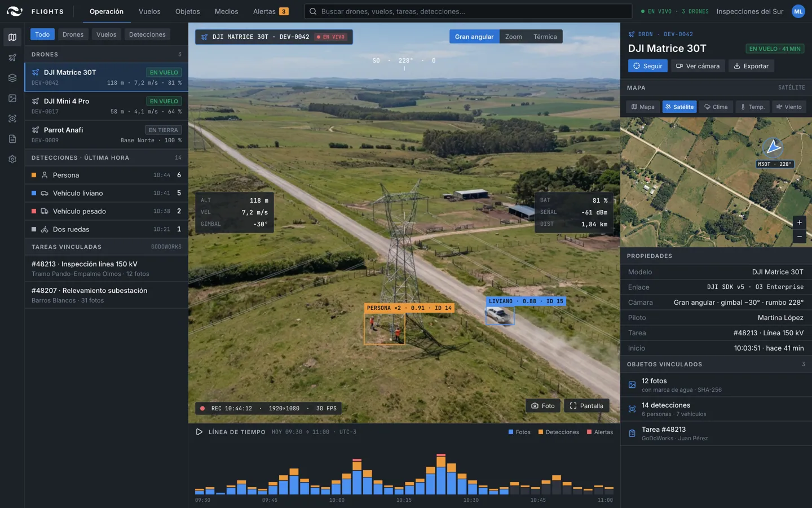Click the Vehículo pesado truck icon
The width and height of the screenshot is (812, 508).
(45, 211)
